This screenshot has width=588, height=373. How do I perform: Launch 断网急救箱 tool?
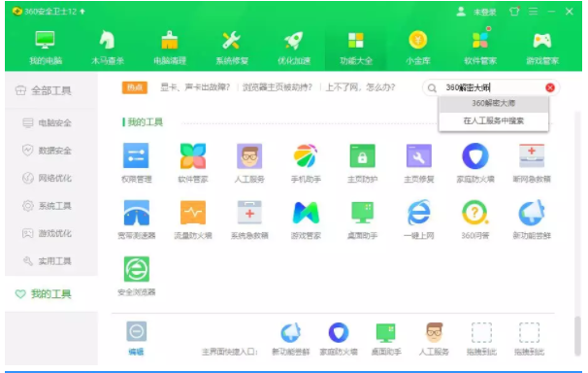532,162
